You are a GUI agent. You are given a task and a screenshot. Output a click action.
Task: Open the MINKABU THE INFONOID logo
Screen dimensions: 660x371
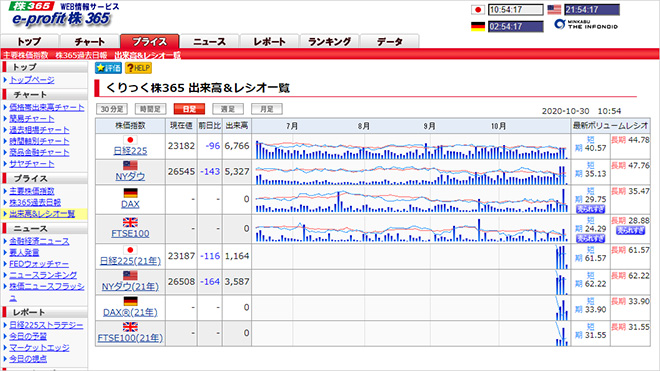(586, 24)
